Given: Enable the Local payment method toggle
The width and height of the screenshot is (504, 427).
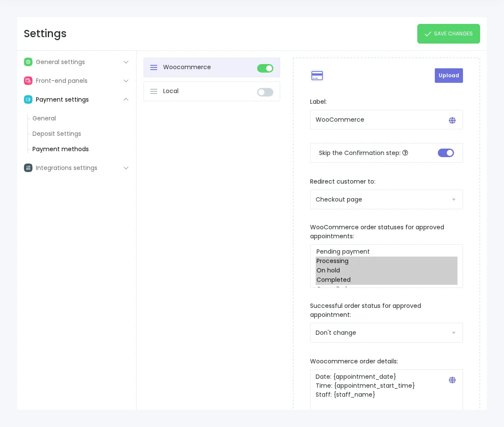Looking at the screenshot, I should [x=265, y=92].
